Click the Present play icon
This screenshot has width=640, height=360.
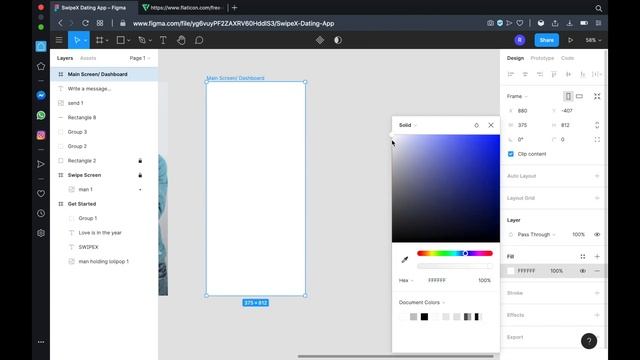pyautogui.click(x=570, y=40)
